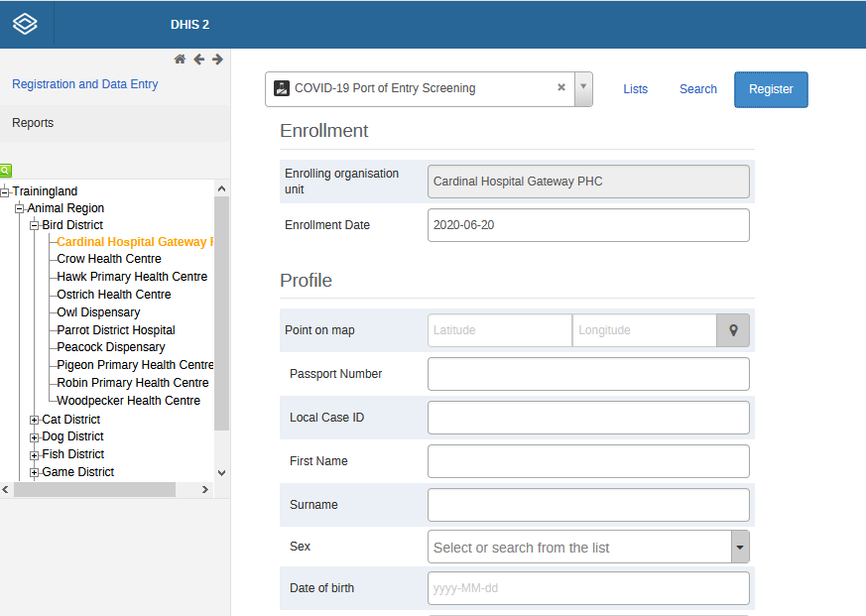The image size is (866, 616).
Task: Collapse the Bird District tree node
Action: click(x=35, y=225)
